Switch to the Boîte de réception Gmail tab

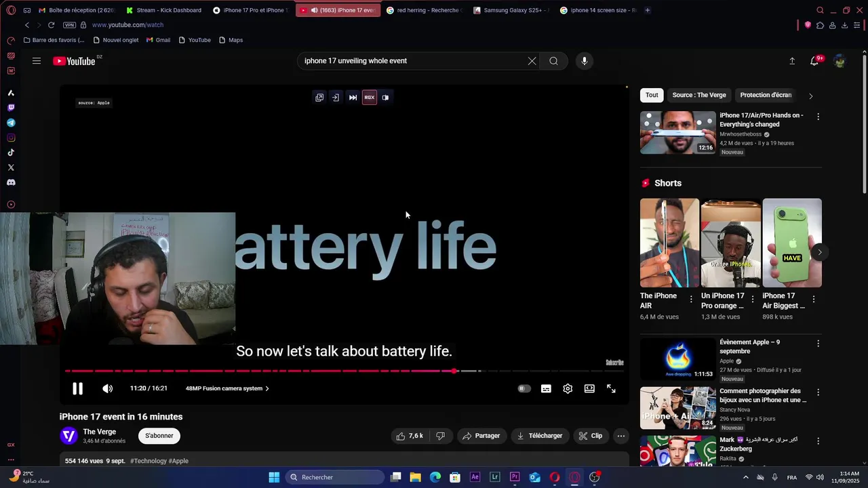point(77,10)
